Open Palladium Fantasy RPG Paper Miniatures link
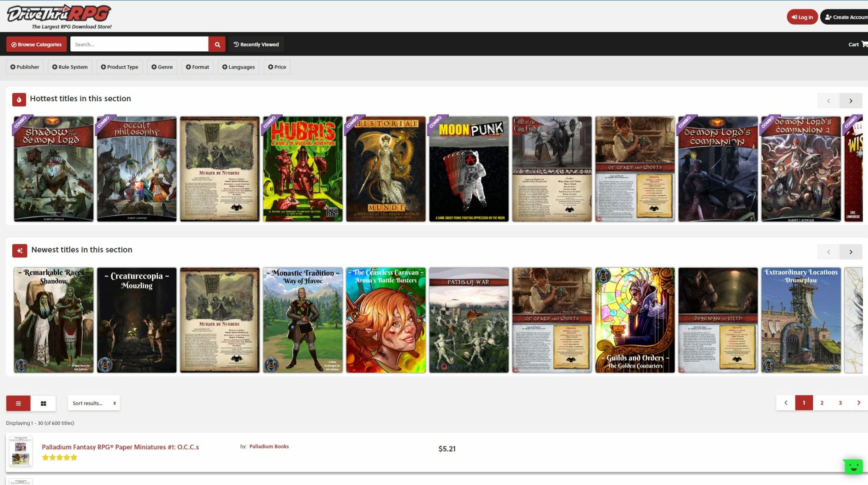 pyautogui.click(x=121, y=447)
